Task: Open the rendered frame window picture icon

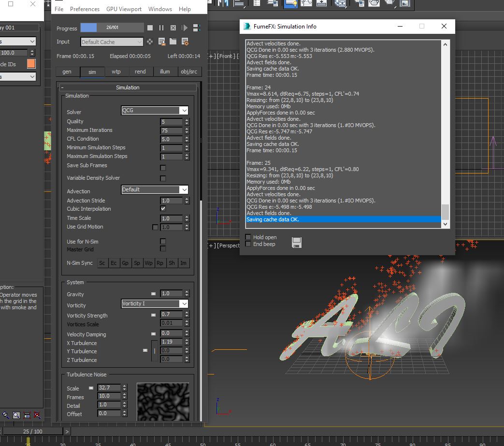Action: pos(405,3)
